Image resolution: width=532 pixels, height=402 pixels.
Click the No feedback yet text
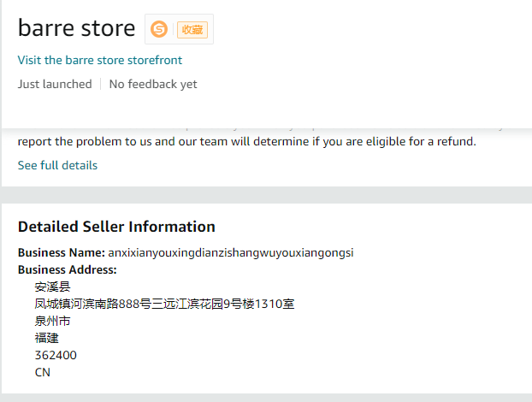153,84
